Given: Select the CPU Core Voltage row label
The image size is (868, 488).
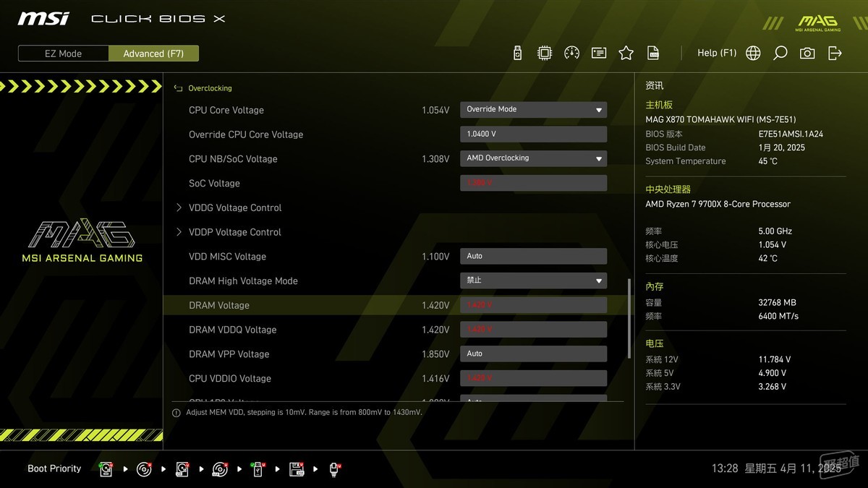Looking at the screenshot, I should [226, 110].
